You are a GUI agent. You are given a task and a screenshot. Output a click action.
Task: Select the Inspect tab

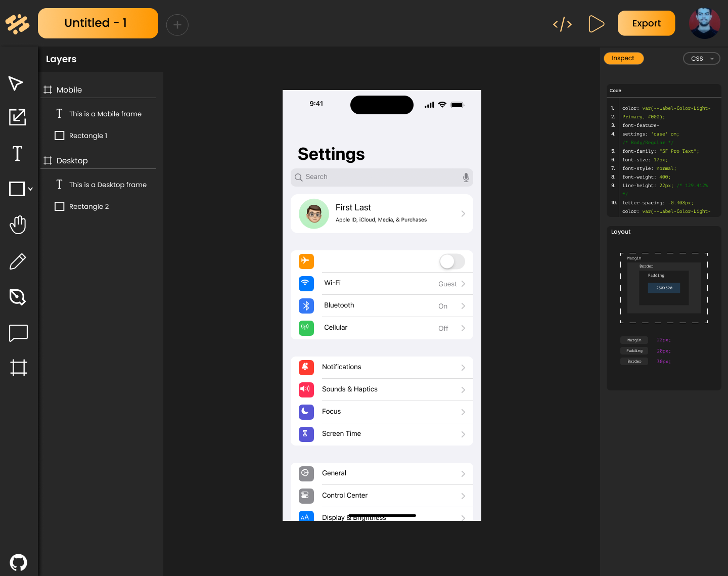pyautogui.click(x=623, y=58)
